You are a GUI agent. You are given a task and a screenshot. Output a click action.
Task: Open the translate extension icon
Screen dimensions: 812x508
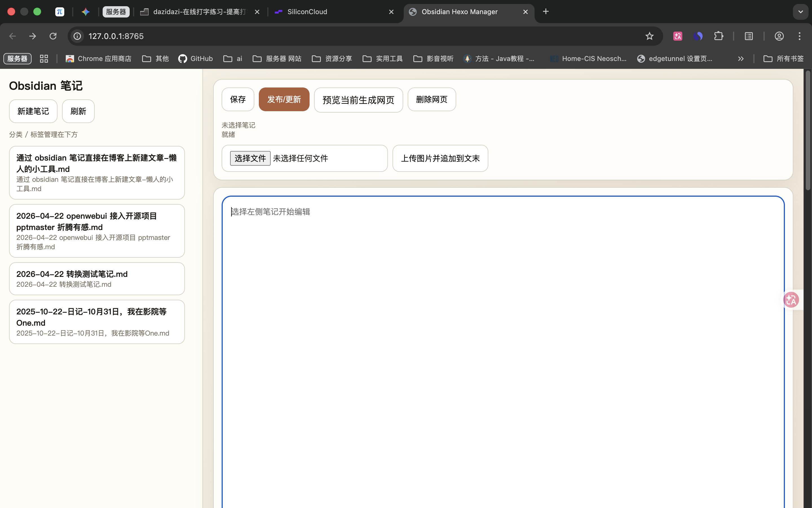[x=678, y=36]
